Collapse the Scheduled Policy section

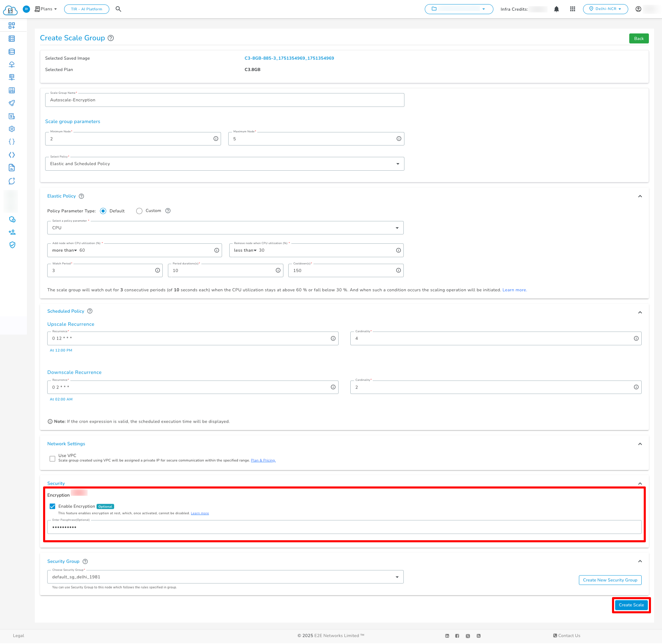(640, 312)
